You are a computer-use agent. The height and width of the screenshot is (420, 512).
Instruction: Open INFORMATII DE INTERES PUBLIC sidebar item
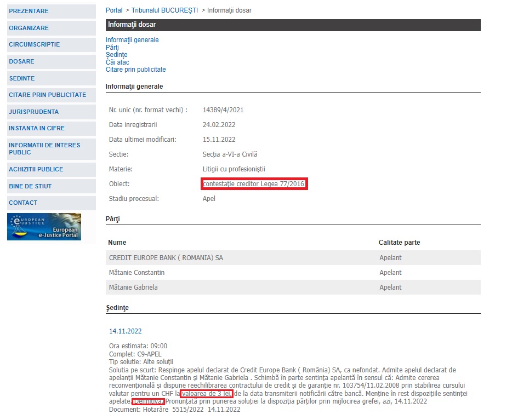pos(52,149)
